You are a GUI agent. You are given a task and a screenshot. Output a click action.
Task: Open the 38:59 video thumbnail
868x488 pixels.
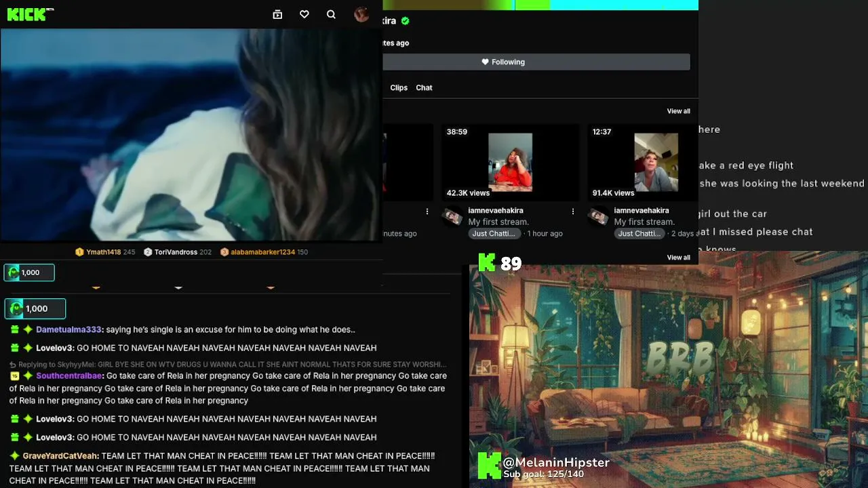point(510,162)
